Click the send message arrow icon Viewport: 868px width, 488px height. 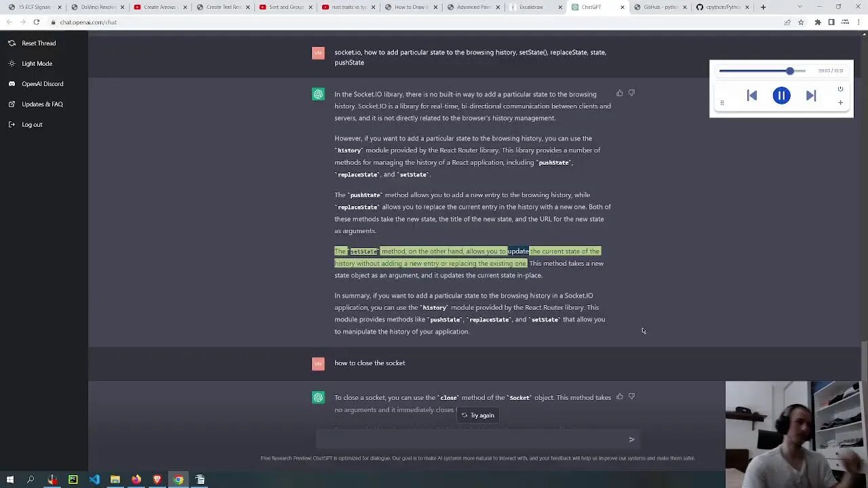(631, 439)
